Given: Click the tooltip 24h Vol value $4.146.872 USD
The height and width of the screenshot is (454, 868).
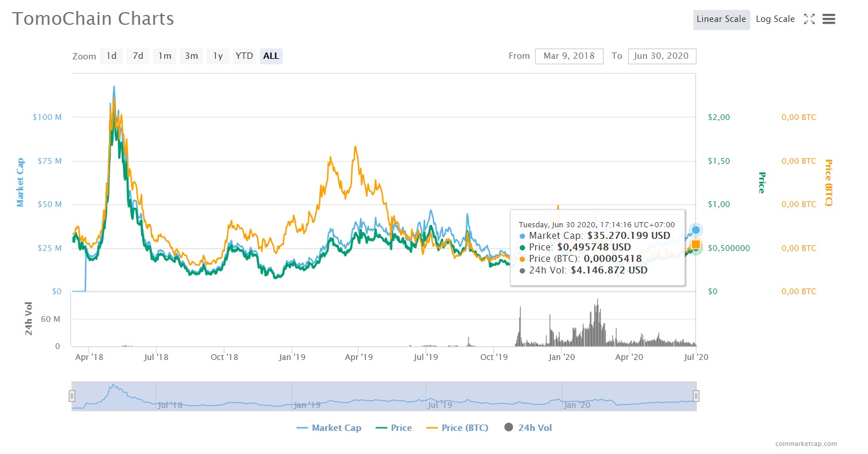Looking at the screenshot, I should pyautogui.click(x=609, y=270).
